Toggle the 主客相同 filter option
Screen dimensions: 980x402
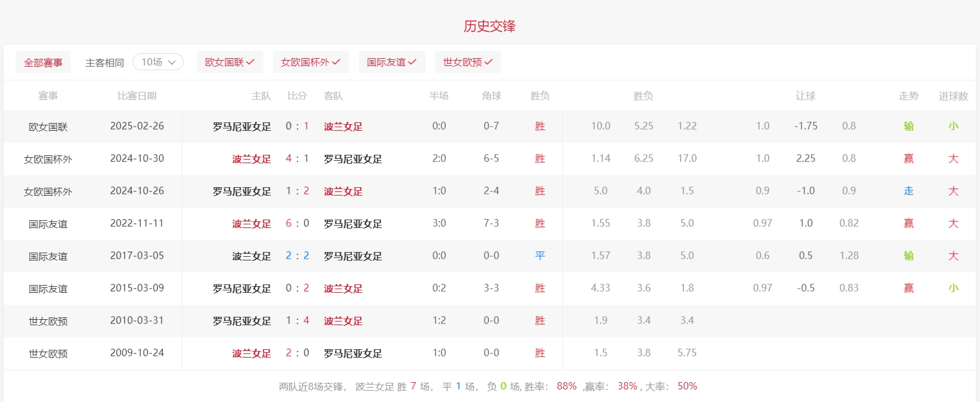click(x=104, y=62)
